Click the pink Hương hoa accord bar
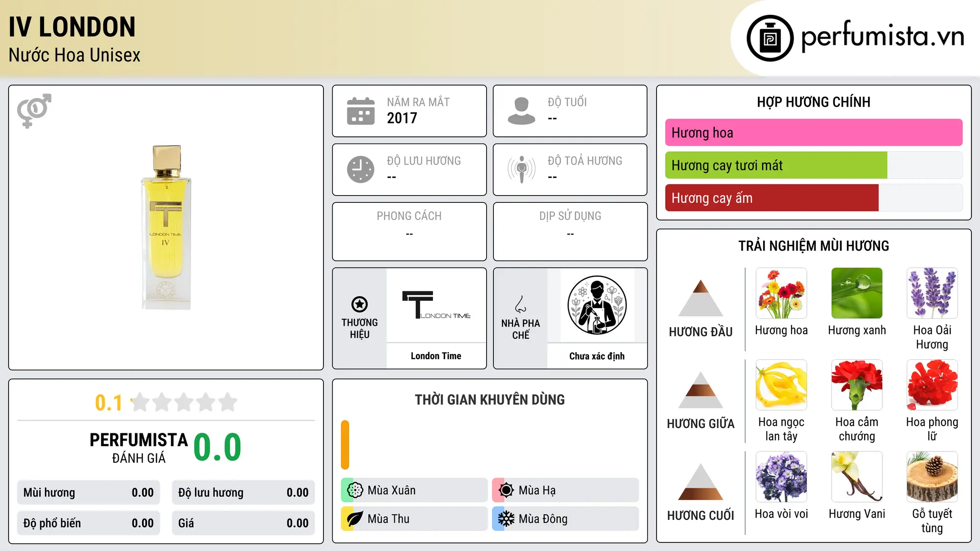Image resolution: width=980 pixels, height=551 pixels. pyautogui.click(x=813, y=132)
